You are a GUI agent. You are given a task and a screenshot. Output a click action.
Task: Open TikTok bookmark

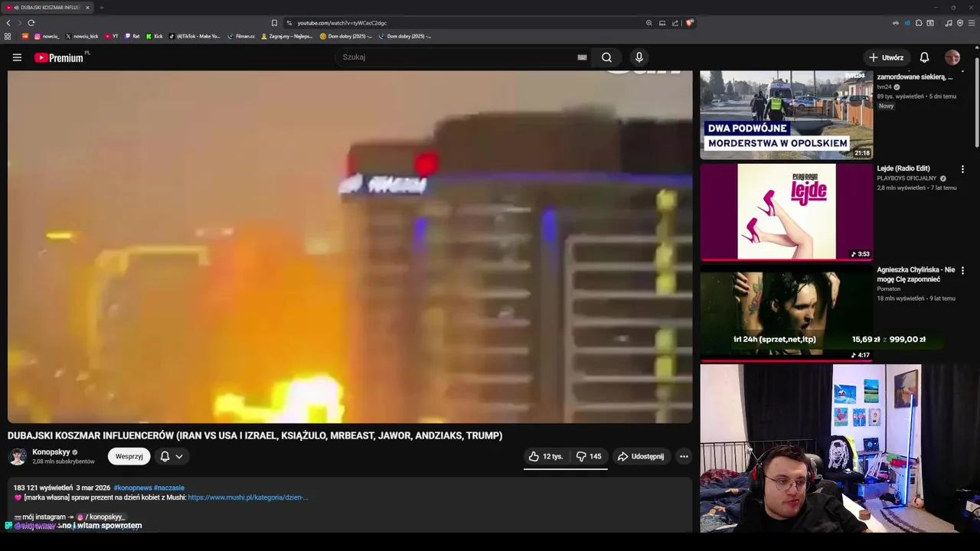click(x=194, y=36)
